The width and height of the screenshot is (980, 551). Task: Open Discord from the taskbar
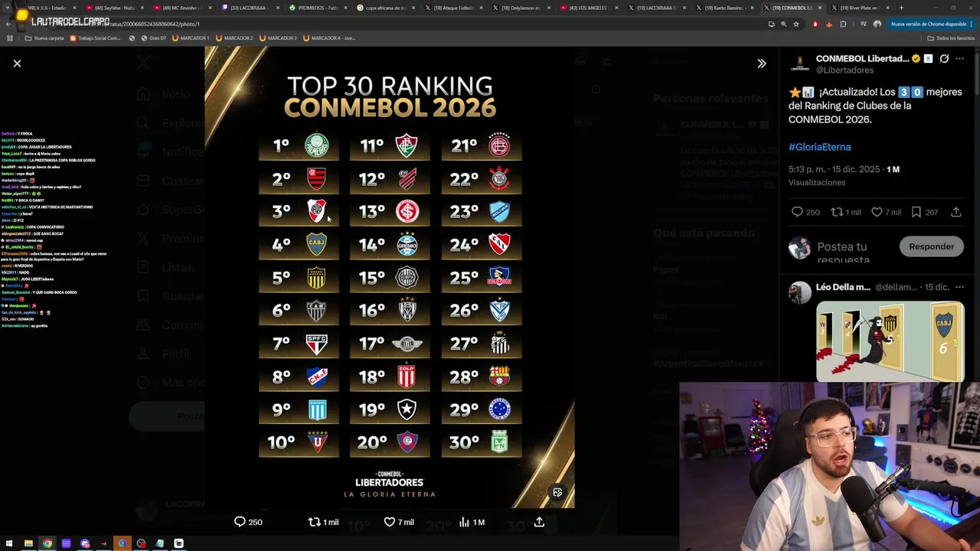coord(85,543)
